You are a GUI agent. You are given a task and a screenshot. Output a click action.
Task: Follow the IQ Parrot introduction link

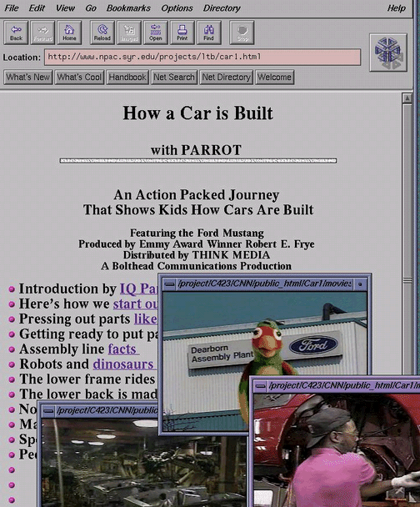[x=138, y=289]
